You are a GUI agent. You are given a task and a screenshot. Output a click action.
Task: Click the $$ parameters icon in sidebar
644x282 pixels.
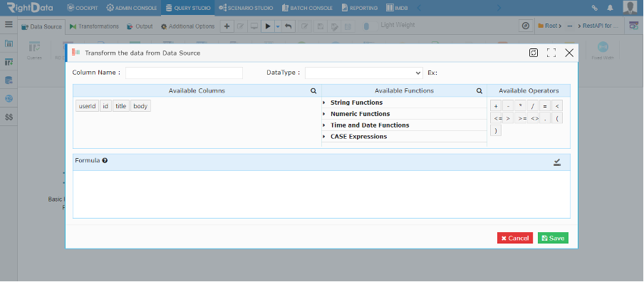tap(9, 117)
